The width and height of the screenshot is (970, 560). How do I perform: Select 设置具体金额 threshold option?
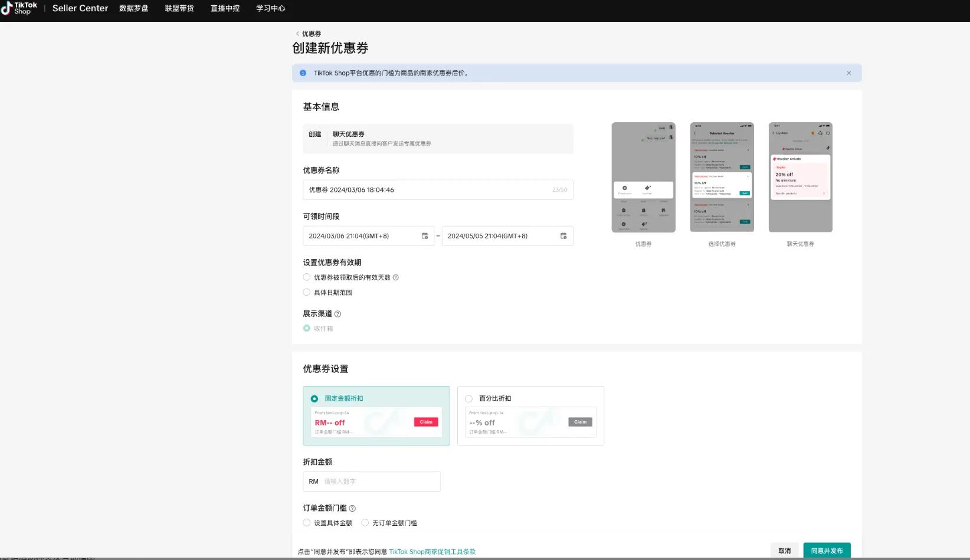point(307,523)
